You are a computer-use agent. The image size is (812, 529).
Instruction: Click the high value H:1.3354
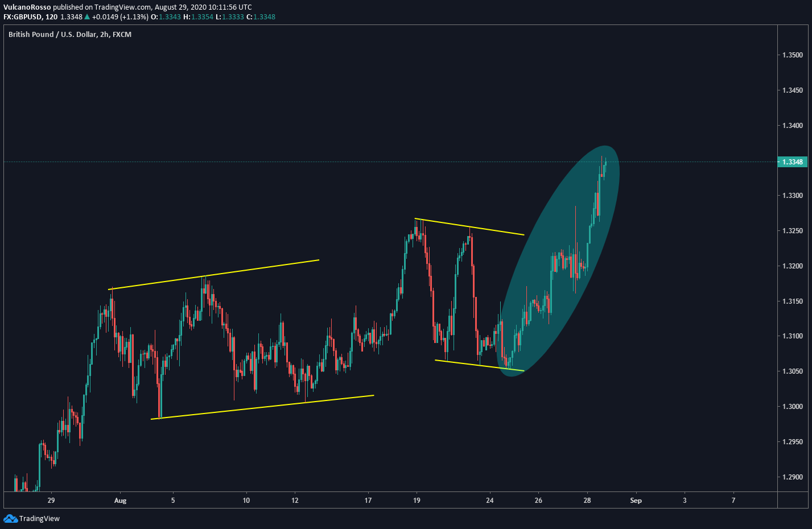[198, 17]
